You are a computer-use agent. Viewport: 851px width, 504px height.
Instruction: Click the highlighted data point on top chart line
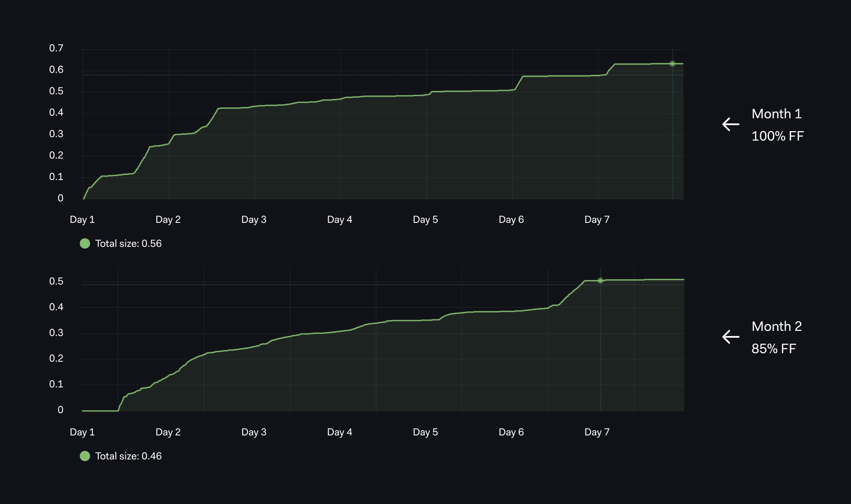point(672,64)
